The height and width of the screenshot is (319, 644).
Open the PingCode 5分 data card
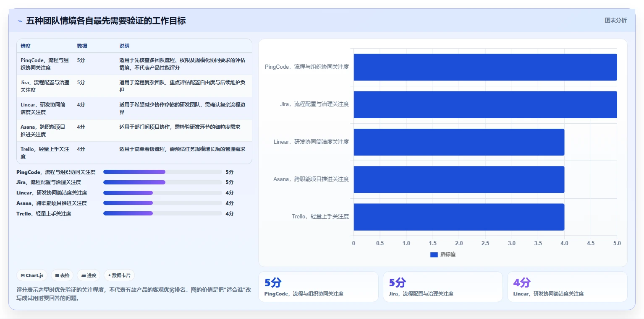tap(317, 287)
